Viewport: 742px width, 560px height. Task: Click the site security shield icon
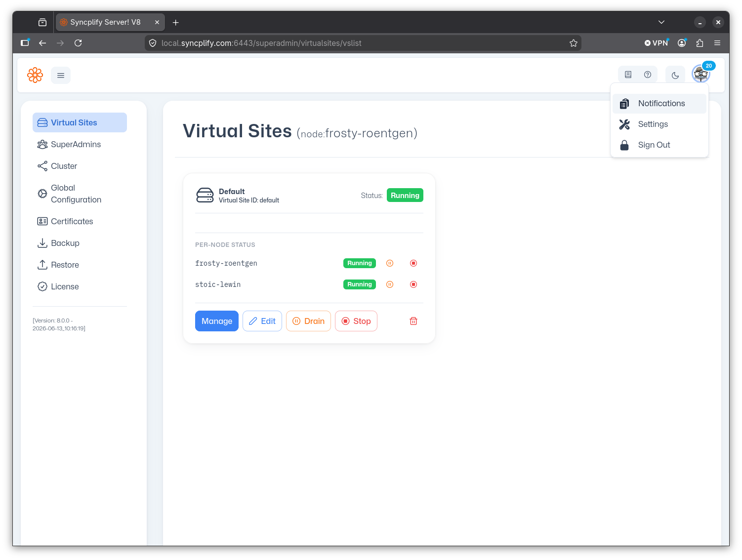tap(153, 43)
